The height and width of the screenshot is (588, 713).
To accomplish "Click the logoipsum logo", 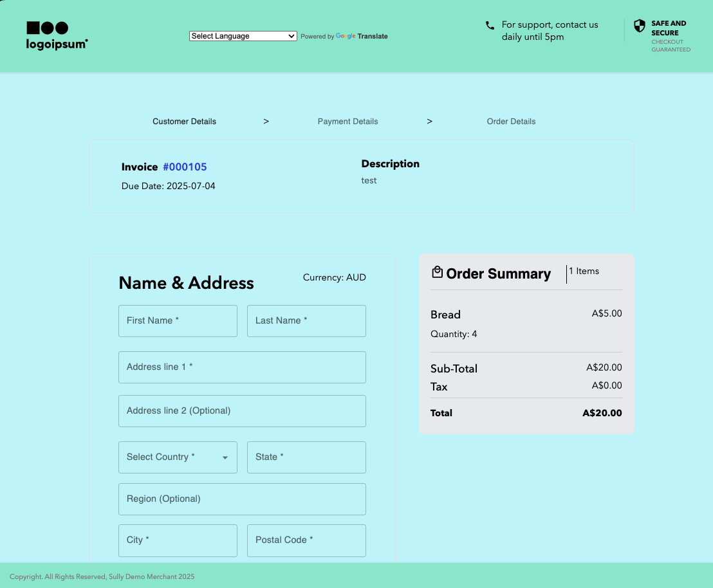I will [57, 35].
